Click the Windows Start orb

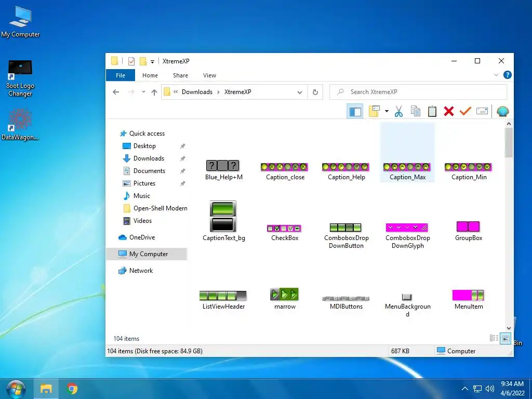coord(16,389)
